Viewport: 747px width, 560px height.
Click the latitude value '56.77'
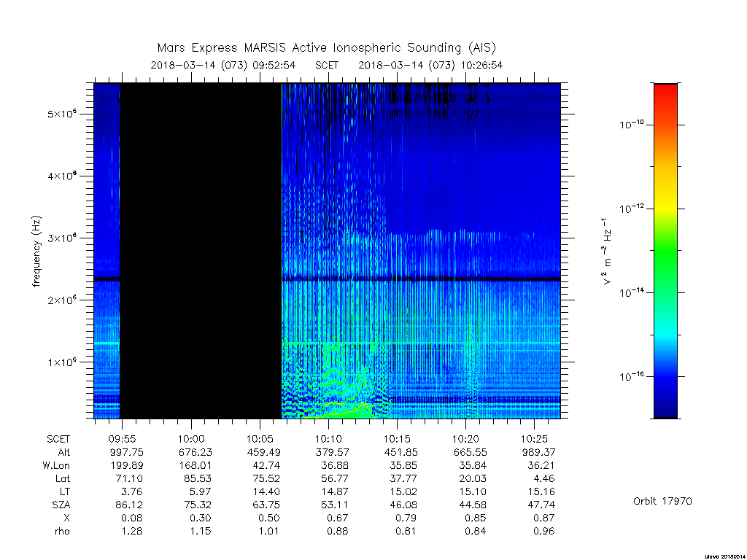[335, 478]
